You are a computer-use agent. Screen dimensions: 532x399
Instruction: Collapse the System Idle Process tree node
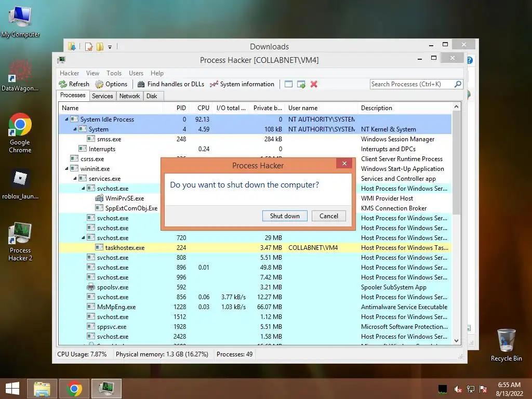coord(66,119)
